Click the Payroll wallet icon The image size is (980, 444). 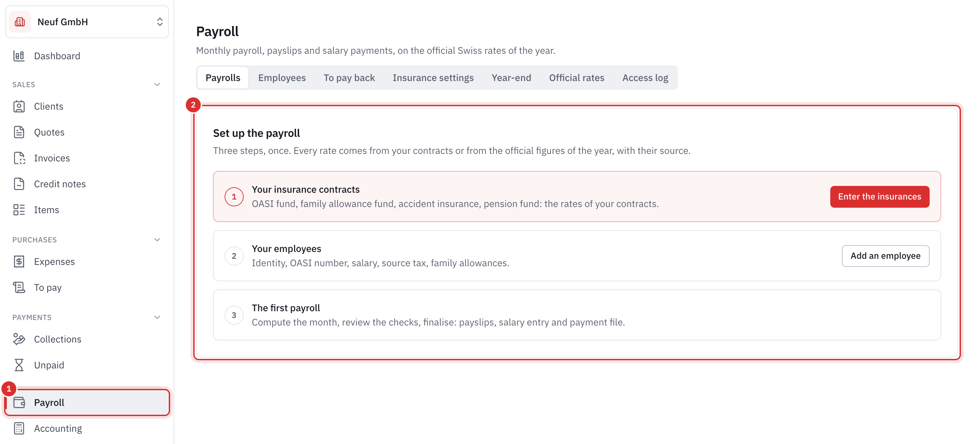click(x=19, y=402)
